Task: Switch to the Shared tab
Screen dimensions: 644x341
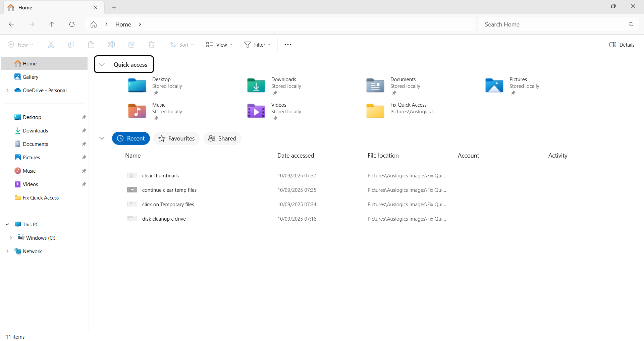Action: pyautogui.click(x=222, y=138)
